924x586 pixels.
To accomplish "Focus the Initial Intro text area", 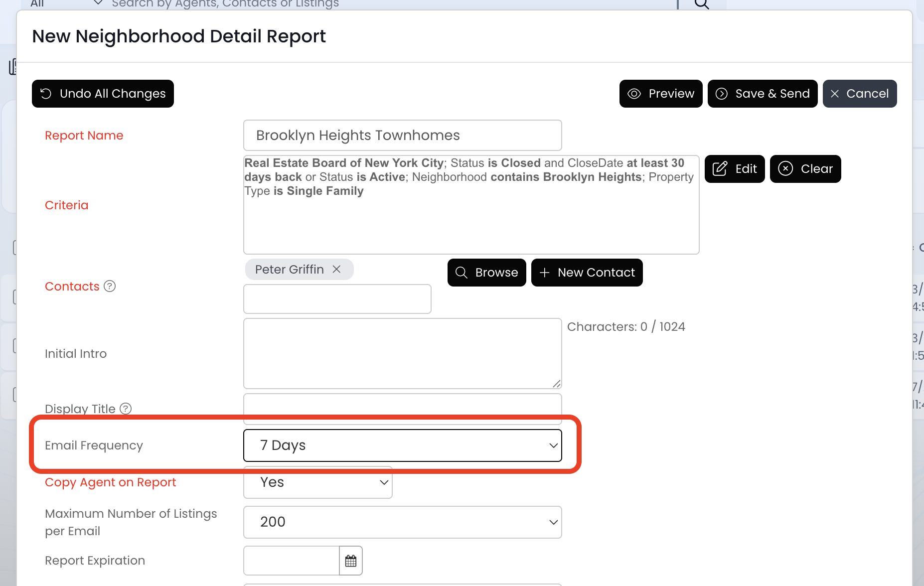I will pyautogui.click(x=402, y=353).
